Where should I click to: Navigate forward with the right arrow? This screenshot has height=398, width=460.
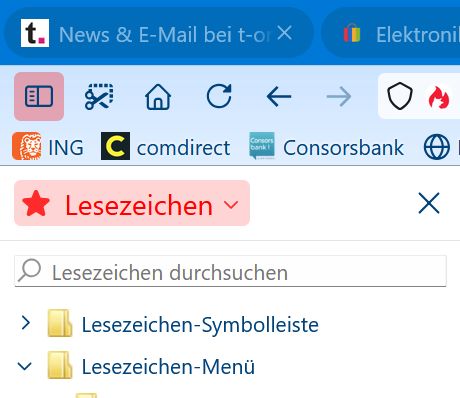pos(339,97)
